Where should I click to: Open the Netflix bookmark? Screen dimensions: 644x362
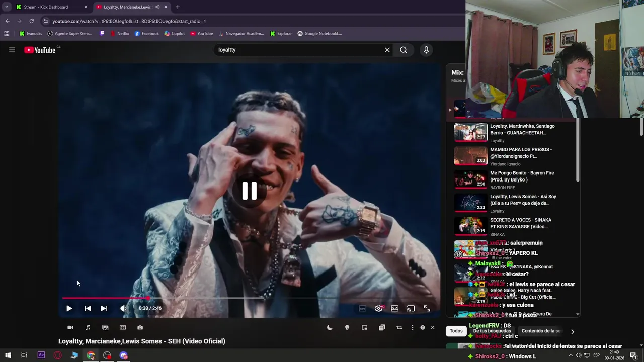[119, 34]
